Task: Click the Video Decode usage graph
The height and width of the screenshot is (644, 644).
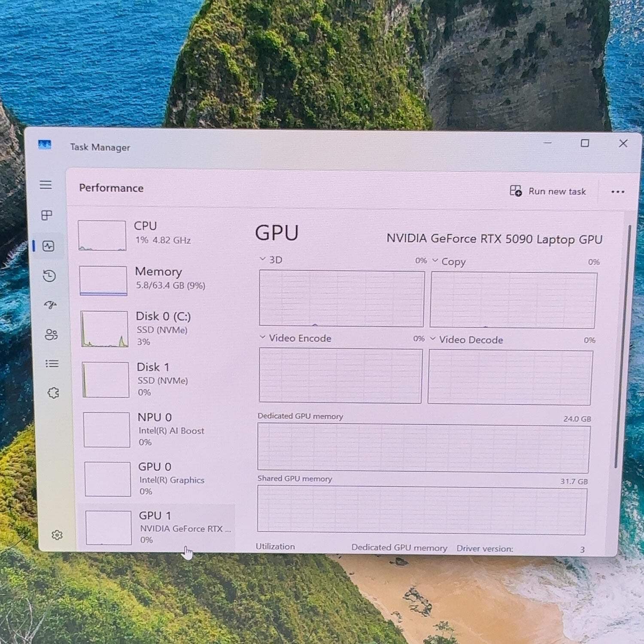Action: click(510, 377)
